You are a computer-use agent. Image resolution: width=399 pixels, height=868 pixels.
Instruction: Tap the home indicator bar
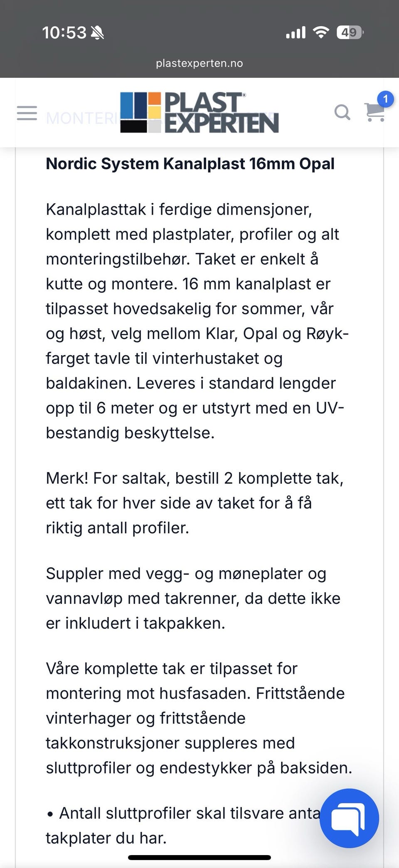tap(199, 858)
